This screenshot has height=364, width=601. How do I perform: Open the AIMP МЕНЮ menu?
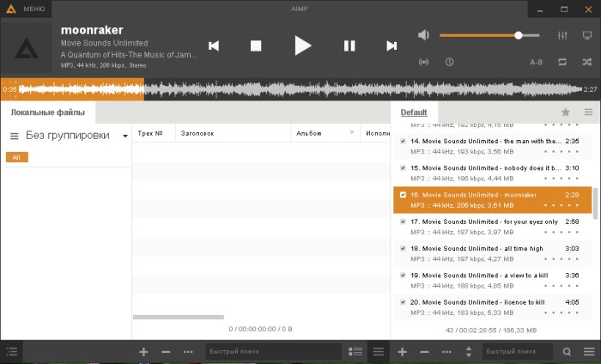[26, 9]
